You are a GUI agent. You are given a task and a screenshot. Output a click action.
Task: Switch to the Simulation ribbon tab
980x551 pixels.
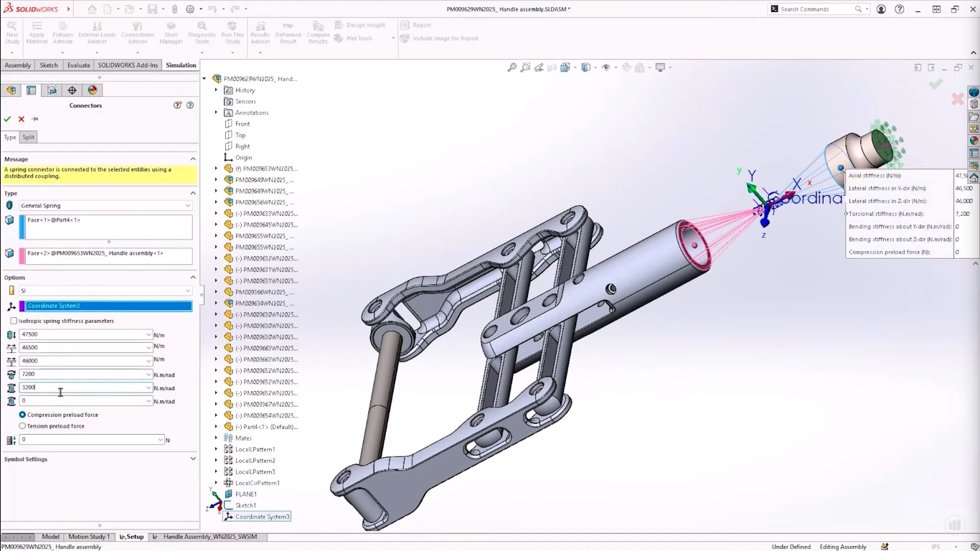pyautogui.click(x=181, y=65)
